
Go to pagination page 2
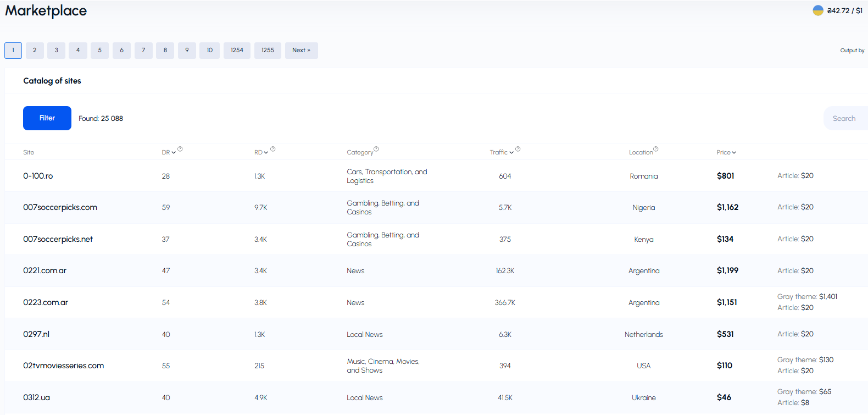tap(35, 51)
